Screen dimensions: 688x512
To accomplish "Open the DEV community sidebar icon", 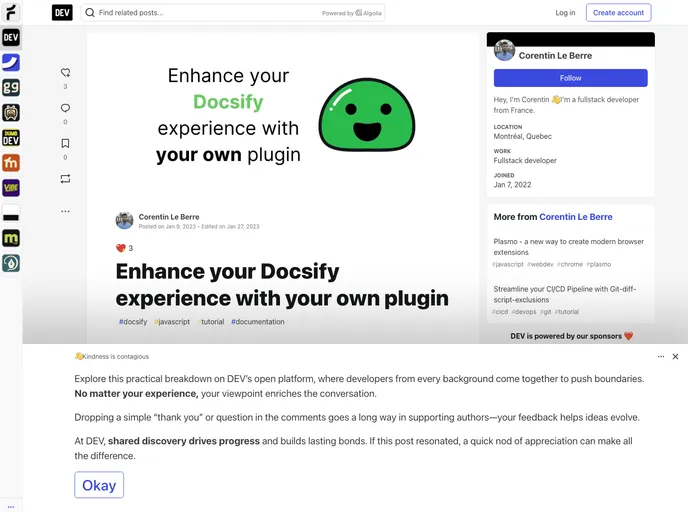I will pyautogui.click(x=11, y=38).
